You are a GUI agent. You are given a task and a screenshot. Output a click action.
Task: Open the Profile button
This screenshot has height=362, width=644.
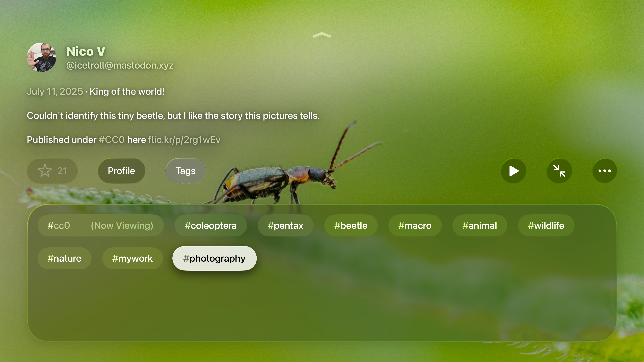coord(121,171)
